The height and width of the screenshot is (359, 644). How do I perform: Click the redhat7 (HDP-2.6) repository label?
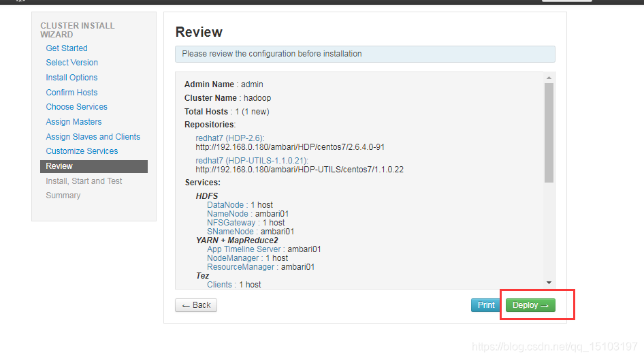[230, 138]
